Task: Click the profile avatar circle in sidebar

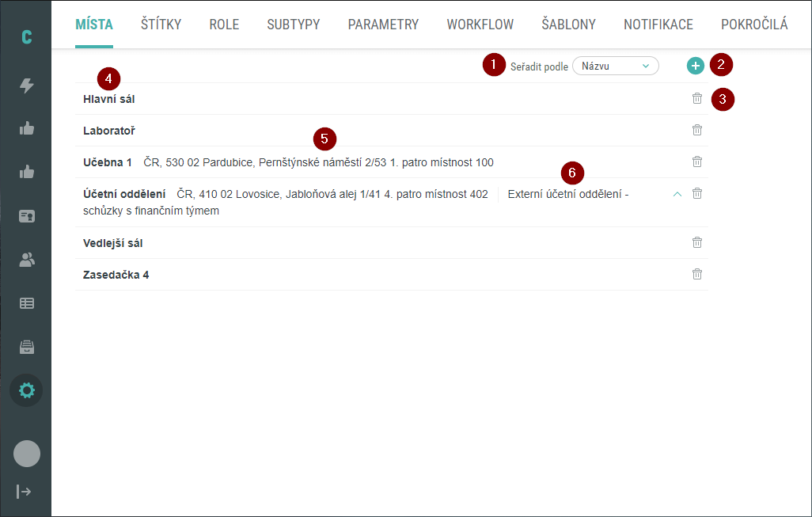Action: point(26,454)
